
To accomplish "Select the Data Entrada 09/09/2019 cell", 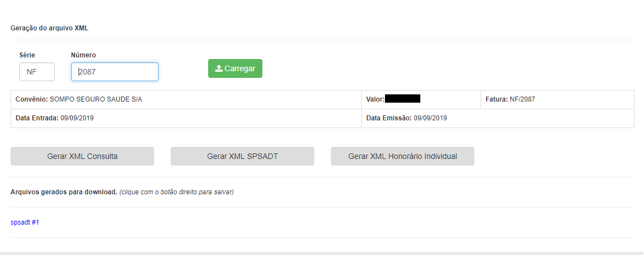I will [186, 118].
